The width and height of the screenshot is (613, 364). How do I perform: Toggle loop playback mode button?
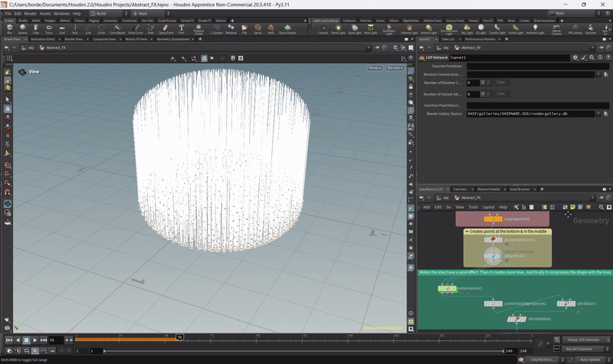click(x=26, y=351)
